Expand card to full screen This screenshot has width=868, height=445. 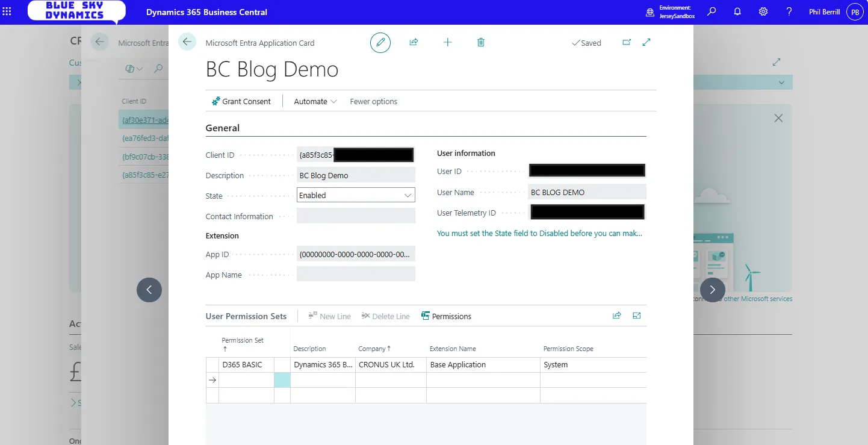coord(646,42)
